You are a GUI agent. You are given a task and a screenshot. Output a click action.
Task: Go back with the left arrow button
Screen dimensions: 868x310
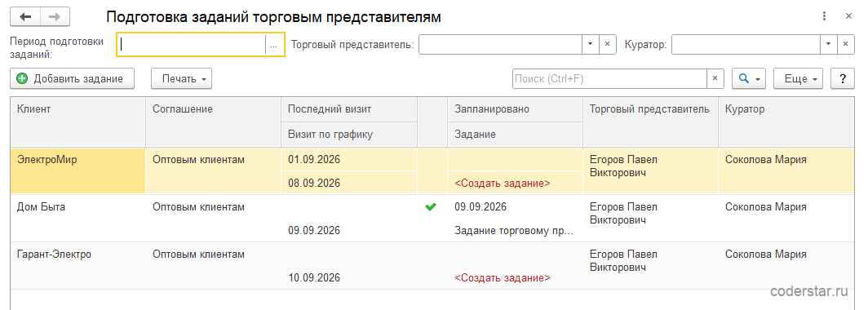[x=25, y=16]
